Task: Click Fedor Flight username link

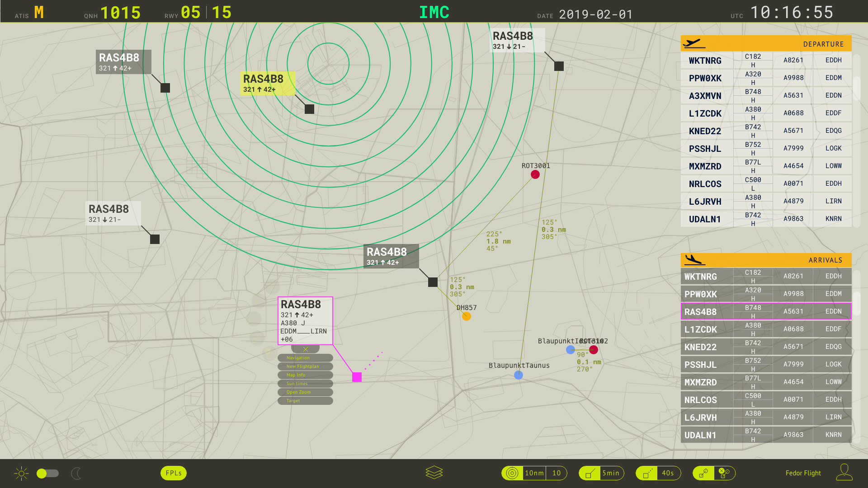Action: pyautogui.click(x=803, y=473)
